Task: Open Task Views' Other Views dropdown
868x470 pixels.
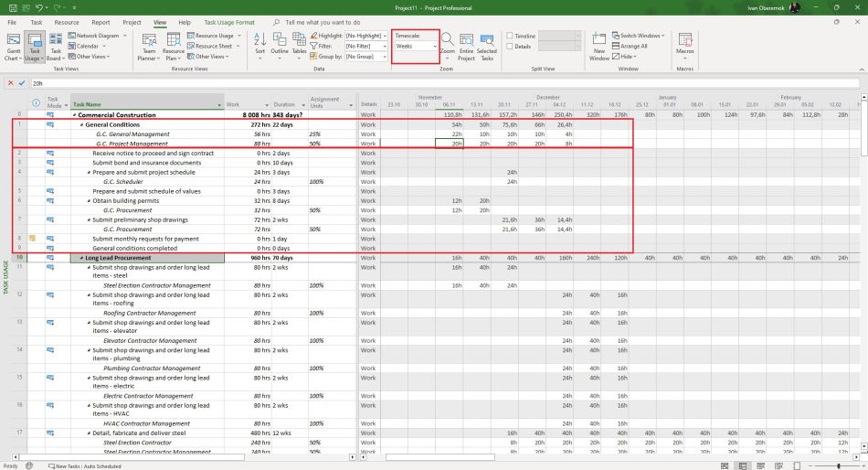Action: (90, 56)
